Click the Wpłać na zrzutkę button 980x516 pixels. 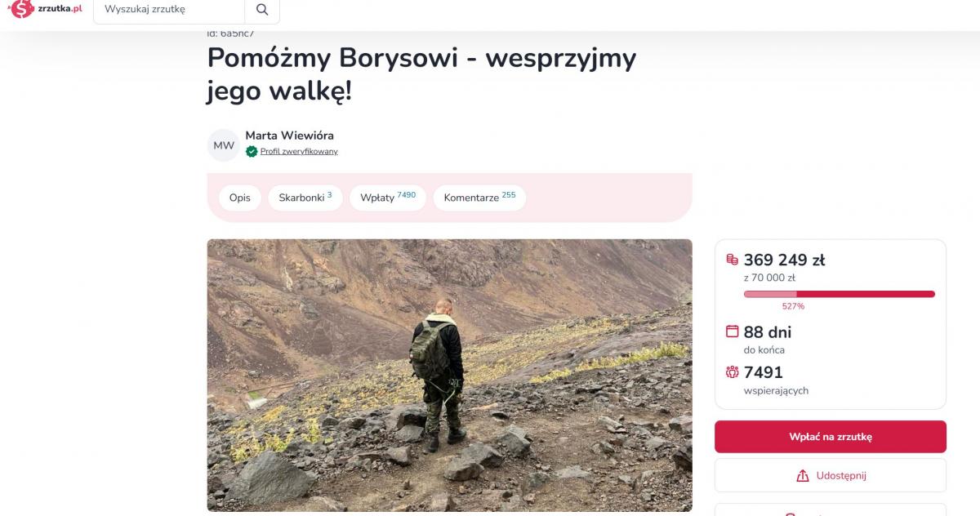[x=831, y=437]
